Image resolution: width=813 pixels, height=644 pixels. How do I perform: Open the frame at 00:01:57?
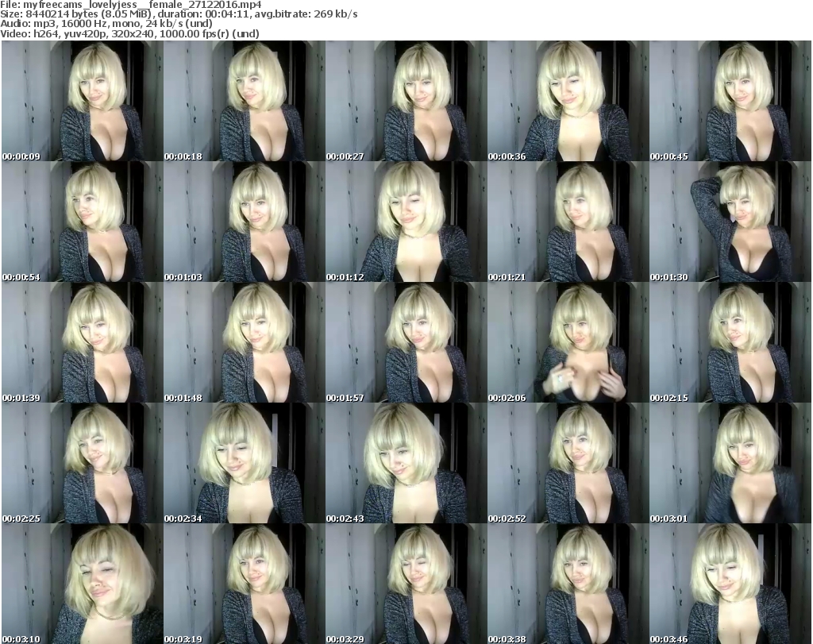tap(406, 342)
